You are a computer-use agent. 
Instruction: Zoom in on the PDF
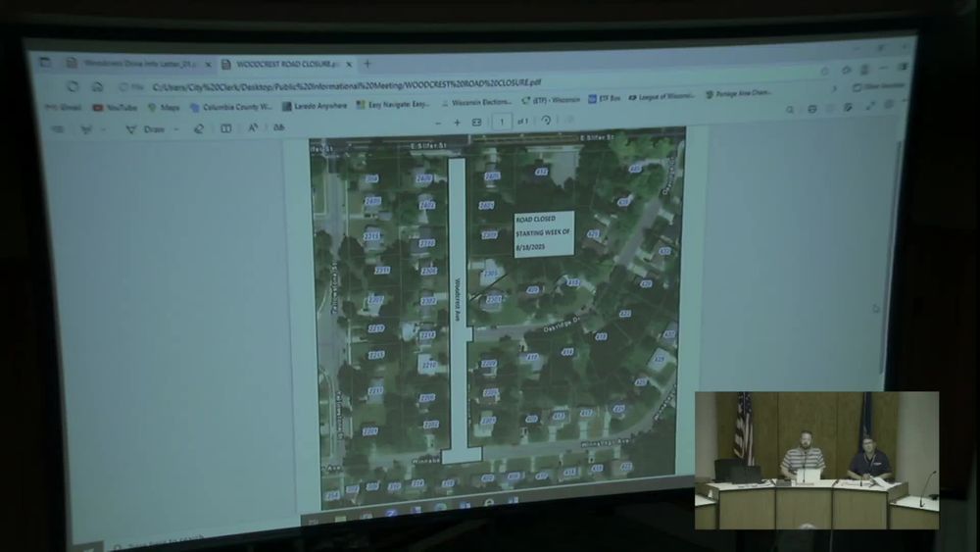pos(457,123)
